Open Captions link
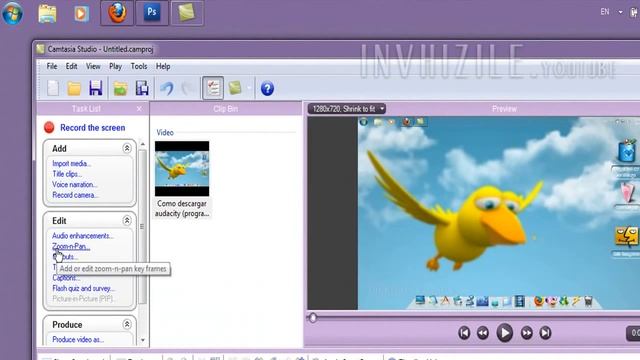This screenshot has width=640, height=360. 66,278
